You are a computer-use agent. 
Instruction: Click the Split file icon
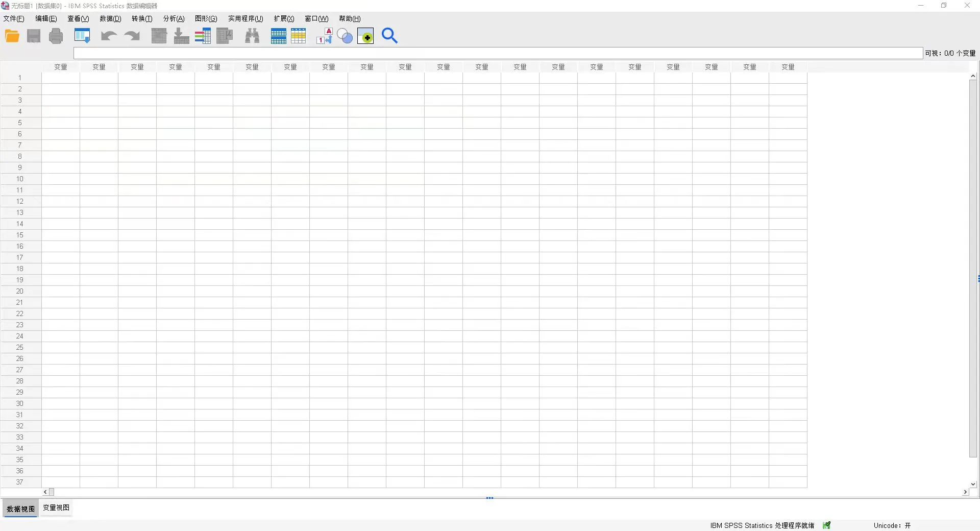click(279, 36)
